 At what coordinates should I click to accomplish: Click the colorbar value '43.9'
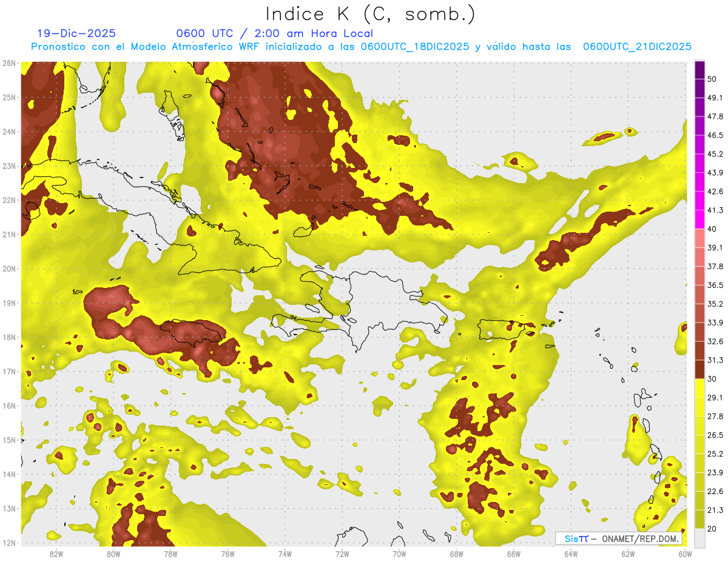pyautogui.click(x=715, y=173)
